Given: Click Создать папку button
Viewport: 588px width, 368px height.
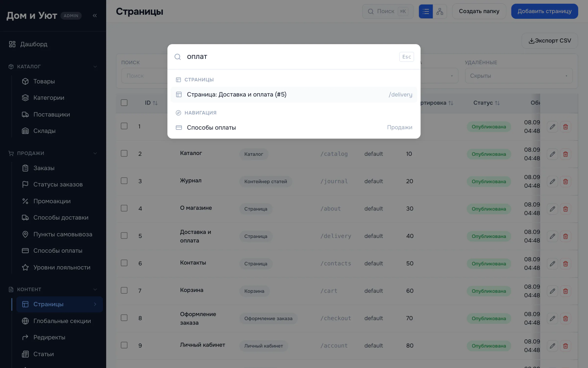Looking at the screenshot, I should 479,11.
